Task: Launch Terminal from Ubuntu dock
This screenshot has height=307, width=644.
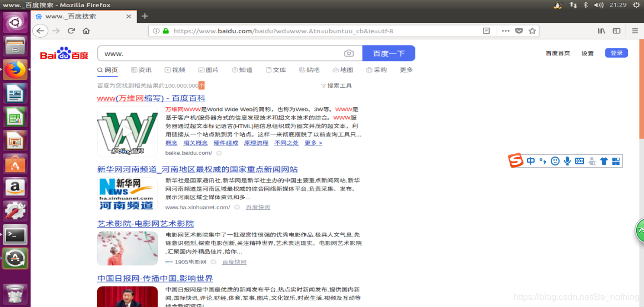Action: [15, 235]
